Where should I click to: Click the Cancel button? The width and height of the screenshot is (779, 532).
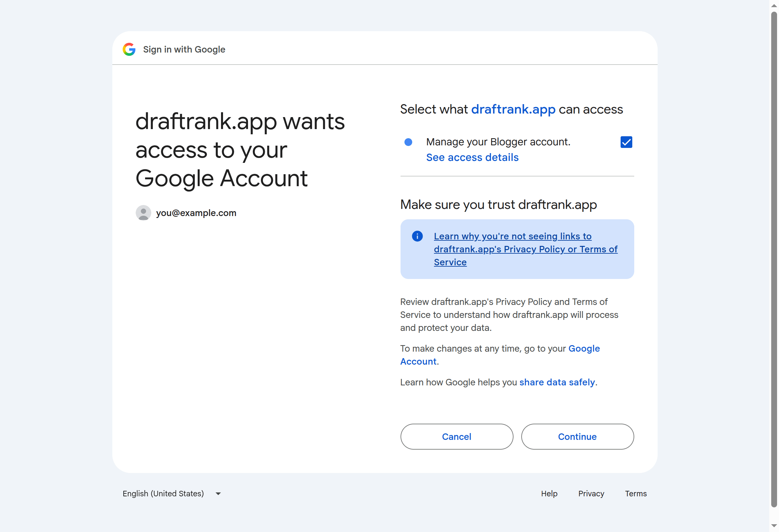457,437
